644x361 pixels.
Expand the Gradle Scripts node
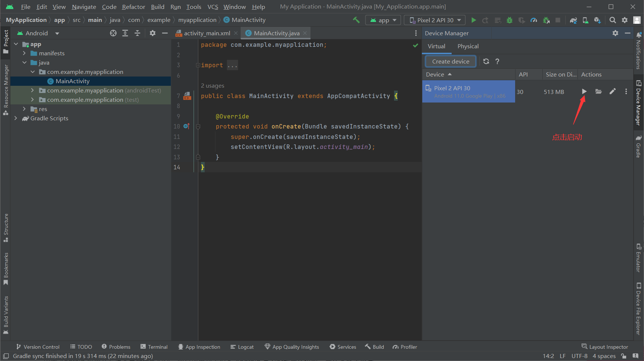click(x=16, y=118)
